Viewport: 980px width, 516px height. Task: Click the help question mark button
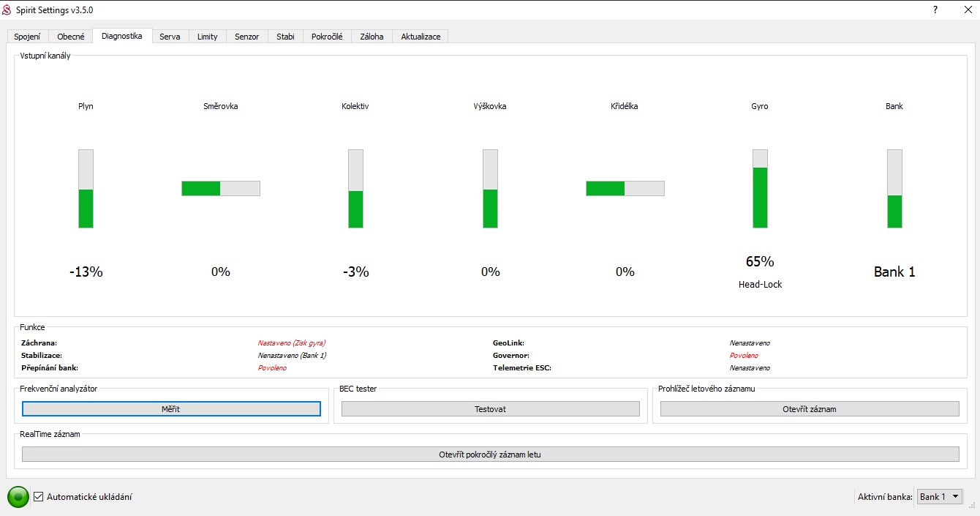[x=935, y=10]
